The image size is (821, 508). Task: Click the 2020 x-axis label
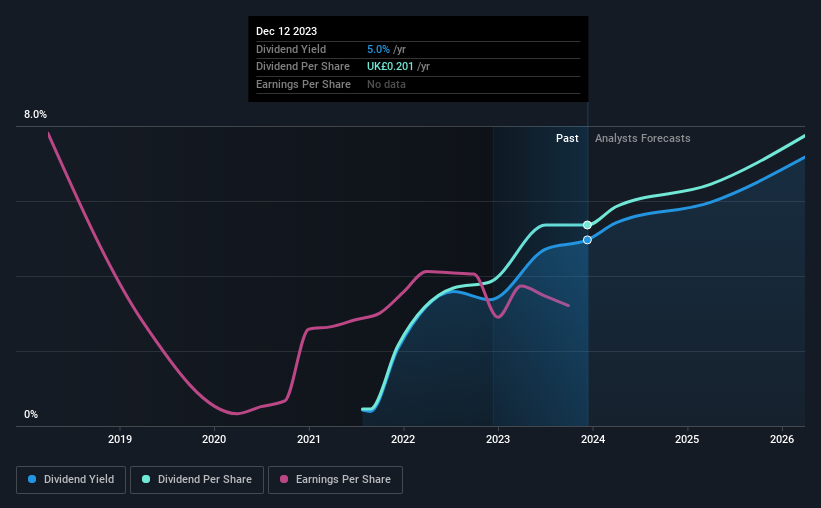point(214,439)
